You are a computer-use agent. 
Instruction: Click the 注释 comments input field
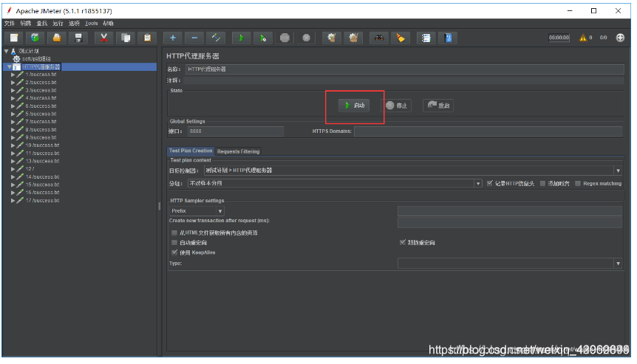click(403, 80)
